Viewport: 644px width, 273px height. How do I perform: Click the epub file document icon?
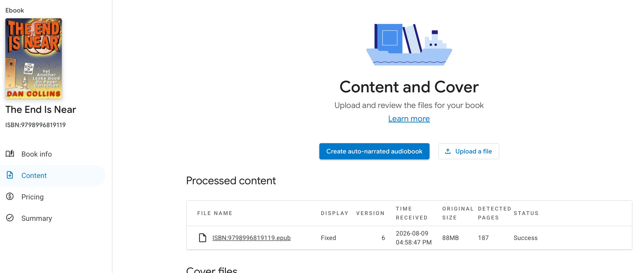pos(202,238)
